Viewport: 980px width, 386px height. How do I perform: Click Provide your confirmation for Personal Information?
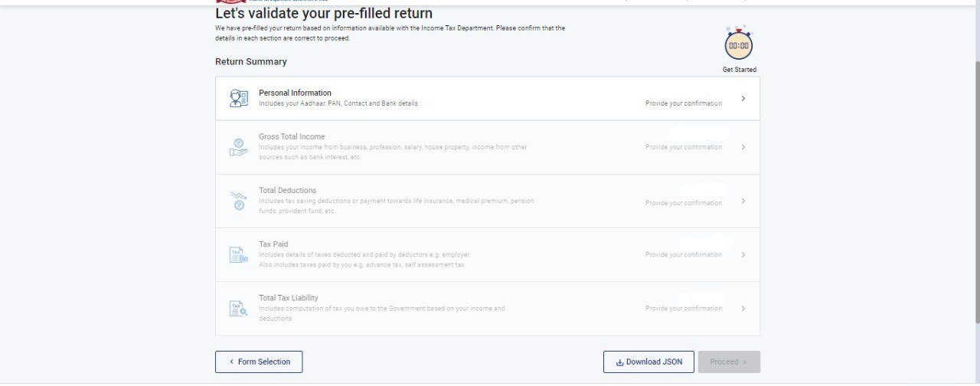(x=683, y=103)
